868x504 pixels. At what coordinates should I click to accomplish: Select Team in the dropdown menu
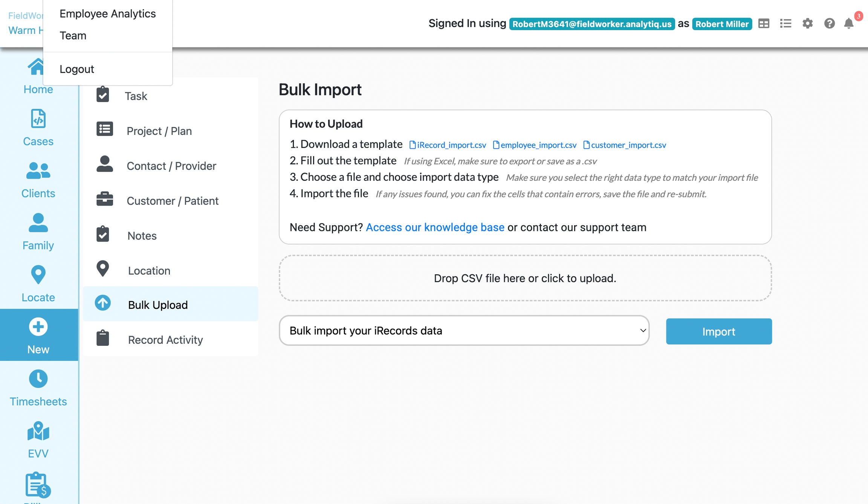pyautogui.click(x=73, y=35)
